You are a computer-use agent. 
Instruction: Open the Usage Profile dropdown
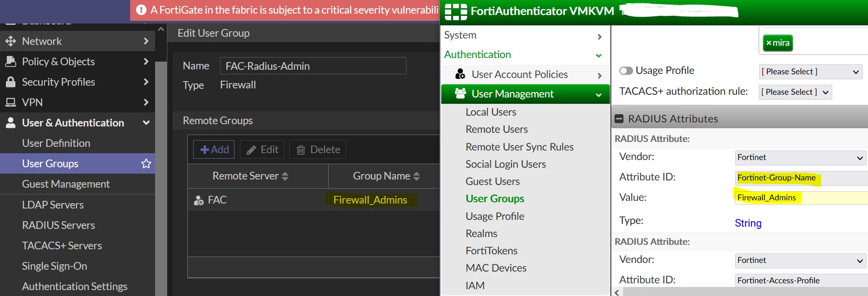coord(810,72)
